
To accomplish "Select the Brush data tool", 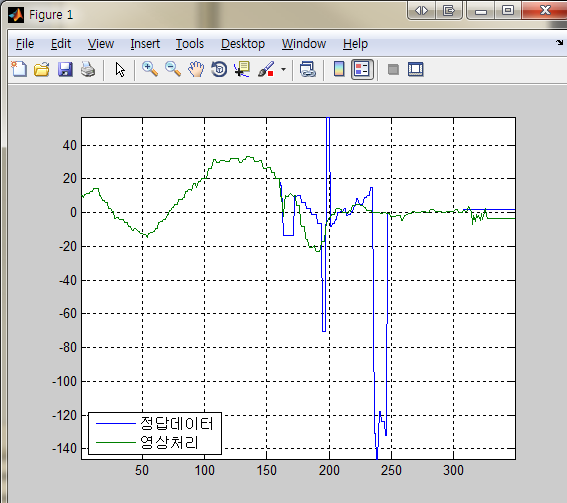I will tap(266, 69).
